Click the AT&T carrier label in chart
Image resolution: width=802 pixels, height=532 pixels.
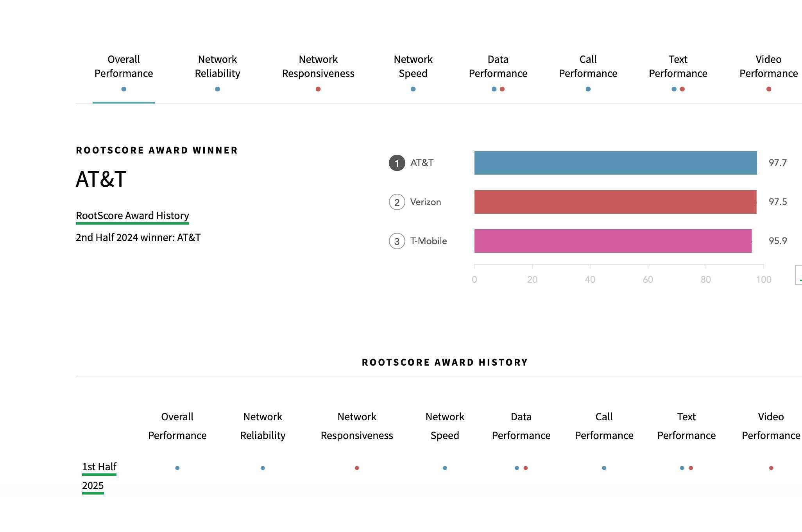[x=422, y=163]
